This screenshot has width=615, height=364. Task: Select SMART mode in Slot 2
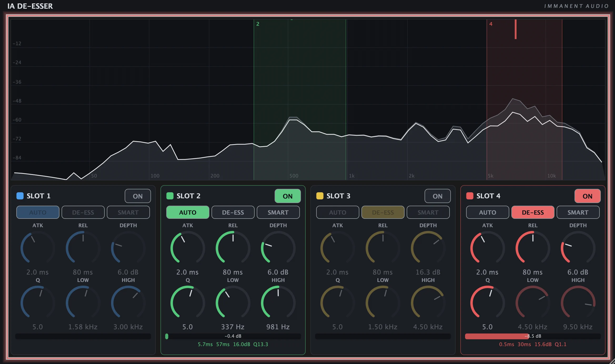click(278, 212)
